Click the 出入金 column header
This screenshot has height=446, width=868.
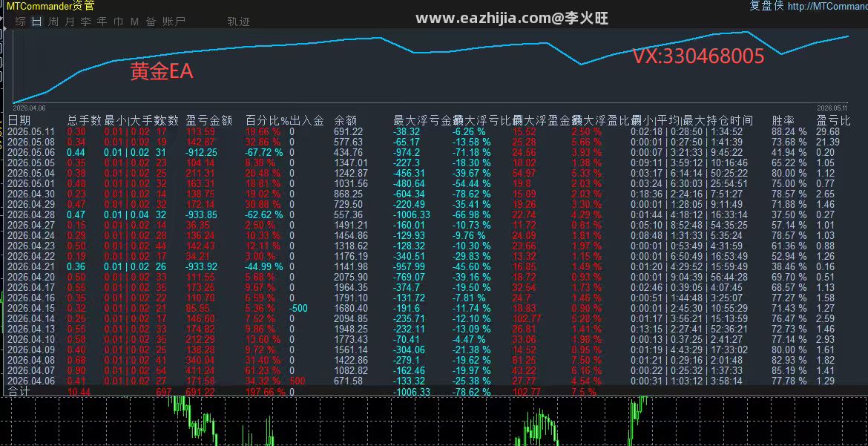(306, 120)
